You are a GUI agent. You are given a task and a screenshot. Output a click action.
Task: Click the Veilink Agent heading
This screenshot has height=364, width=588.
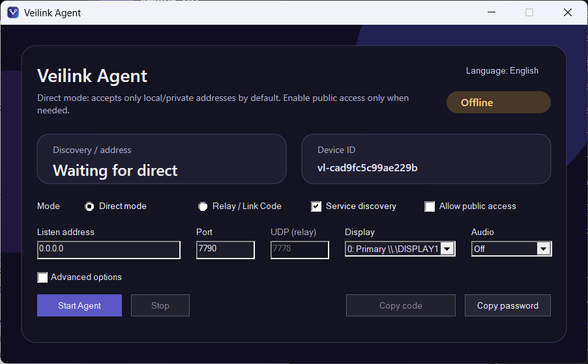[x=93, y=76]
